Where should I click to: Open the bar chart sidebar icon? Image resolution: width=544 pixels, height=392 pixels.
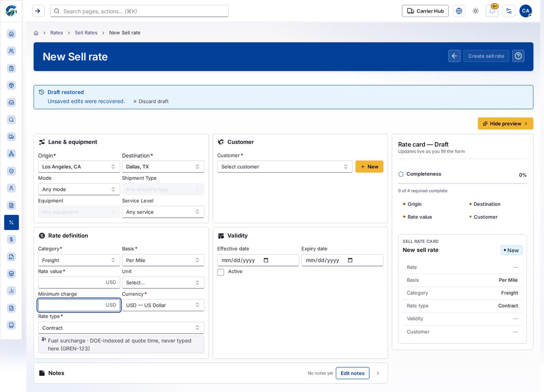pyautogui.click(x=11, y=291)
